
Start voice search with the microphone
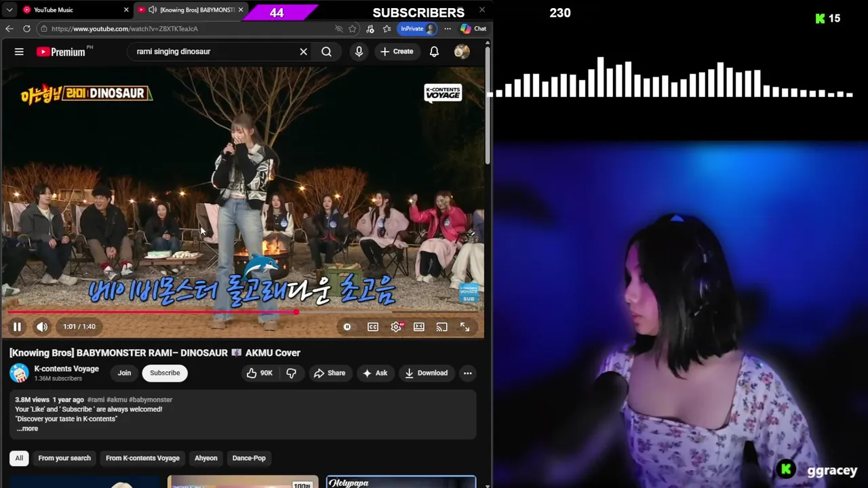[359, 52]
